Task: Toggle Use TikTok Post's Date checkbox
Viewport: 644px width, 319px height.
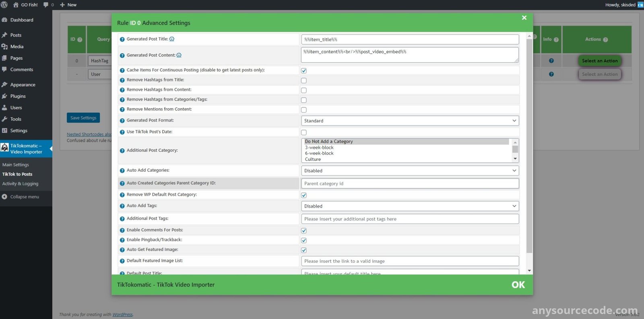Action: pos(304,132)
